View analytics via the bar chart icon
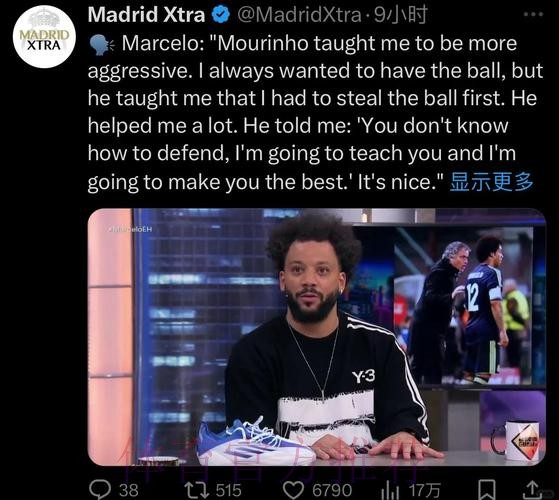Screen dimensions: 559x500 [x=391, y=490]
